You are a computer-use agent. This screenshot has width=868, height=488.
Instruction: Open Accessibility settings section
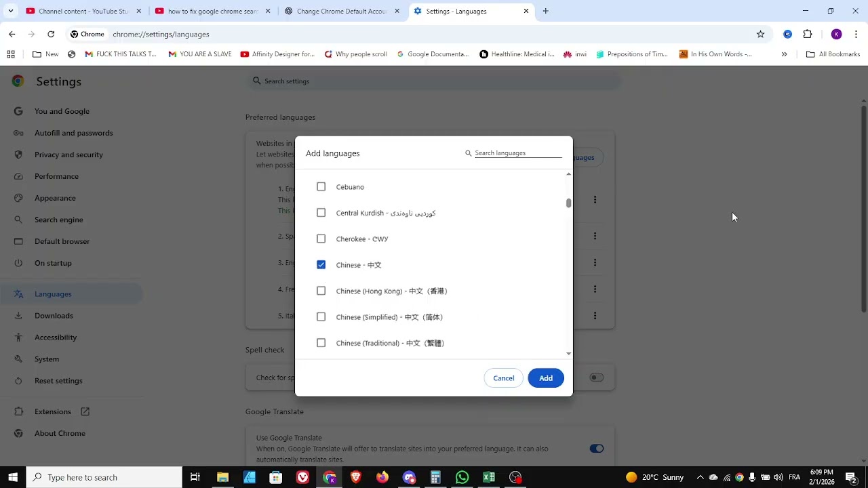click(56, 338)
